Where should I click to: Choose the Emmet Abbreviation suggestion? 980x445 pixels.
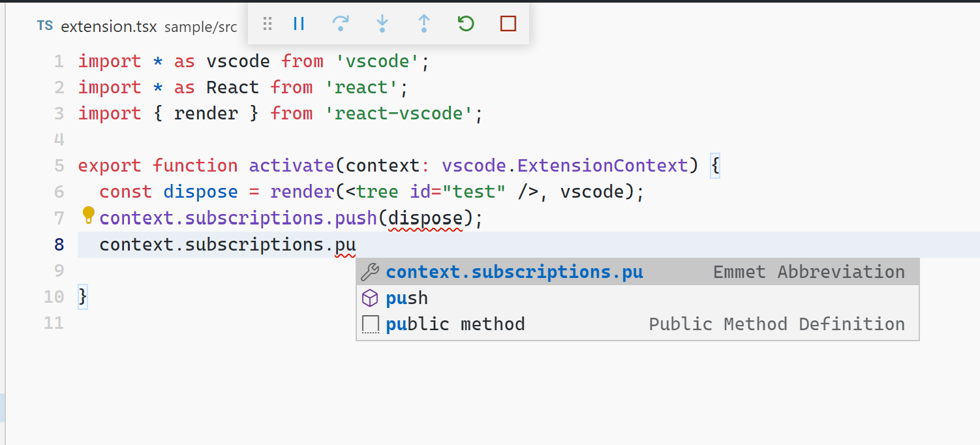point(637,272)
